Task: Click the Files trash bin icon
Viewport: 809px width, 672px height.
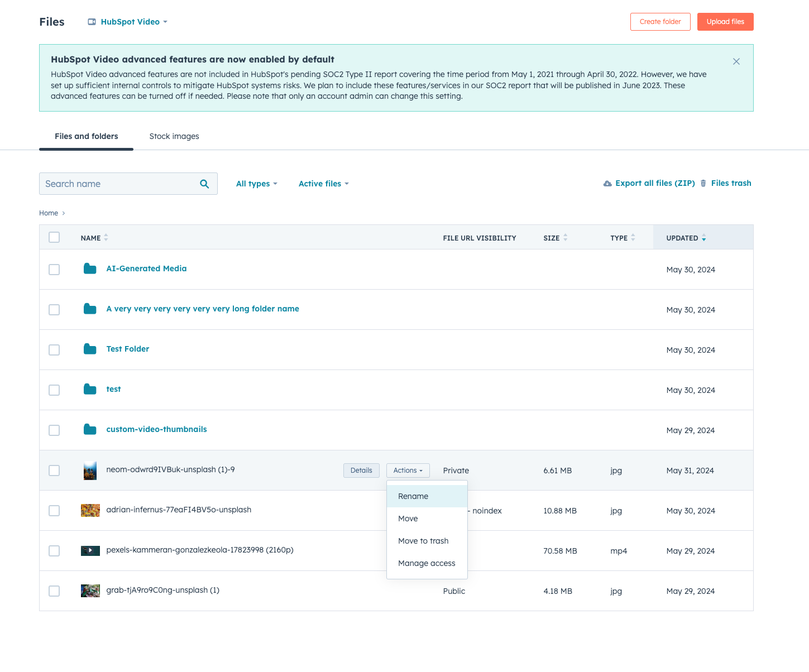Action: tap(703, 184)
